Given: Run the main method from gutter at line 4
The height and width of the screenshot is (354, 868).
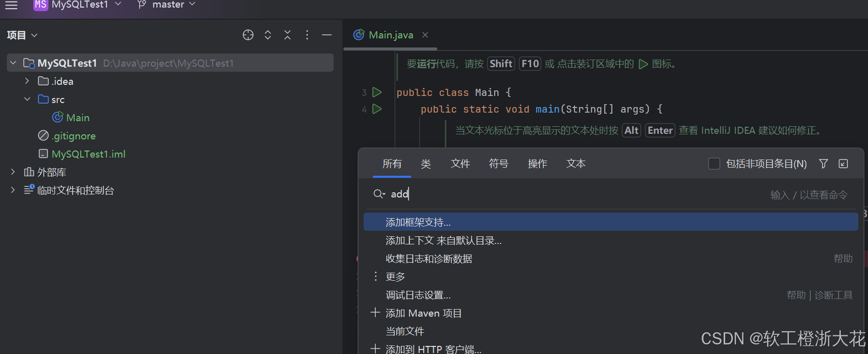Looking at the screenshot, I should [377, 109].
